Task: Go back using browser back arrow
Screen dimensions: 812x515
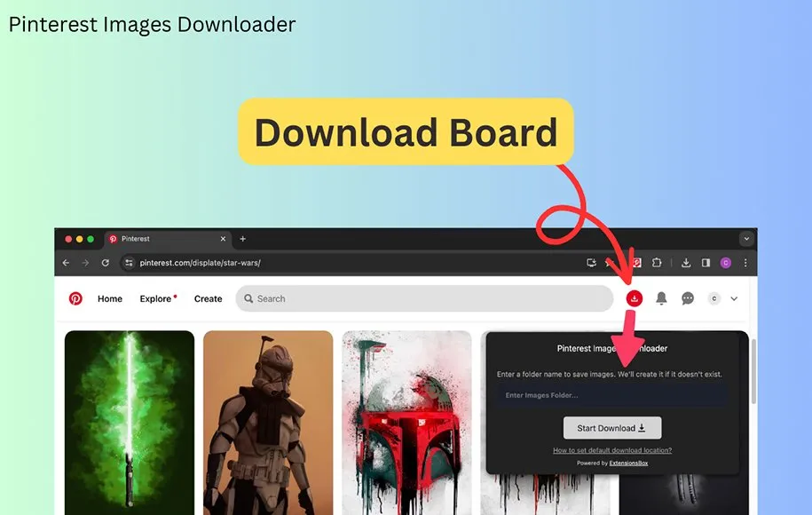Action: (66, 263)
